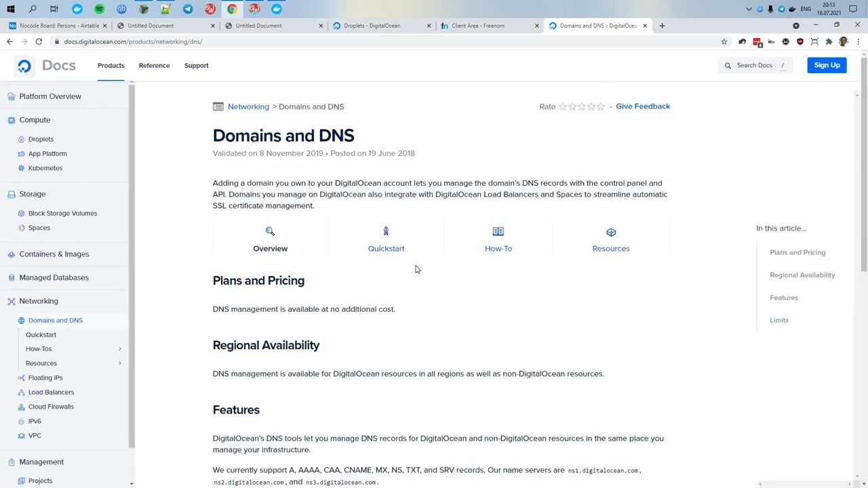This screenshot has width=868, height=488.
Task: Open the Management sidebar section
Action: 41,462
